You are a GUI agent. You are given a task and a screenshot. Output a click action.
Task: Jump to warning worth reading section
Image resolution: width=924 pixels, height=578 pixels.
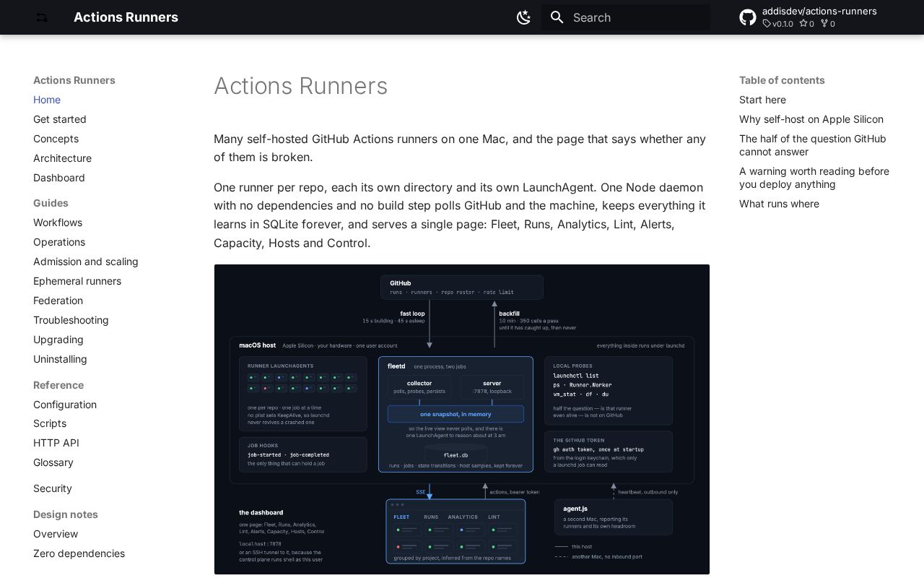click(814, 178)
